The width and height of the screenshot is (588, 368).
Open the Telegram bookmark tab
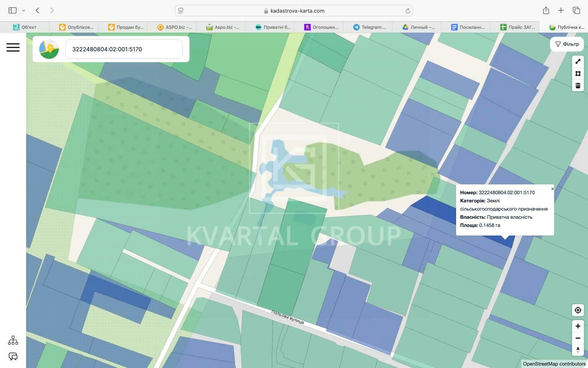(x=369, y=27)
